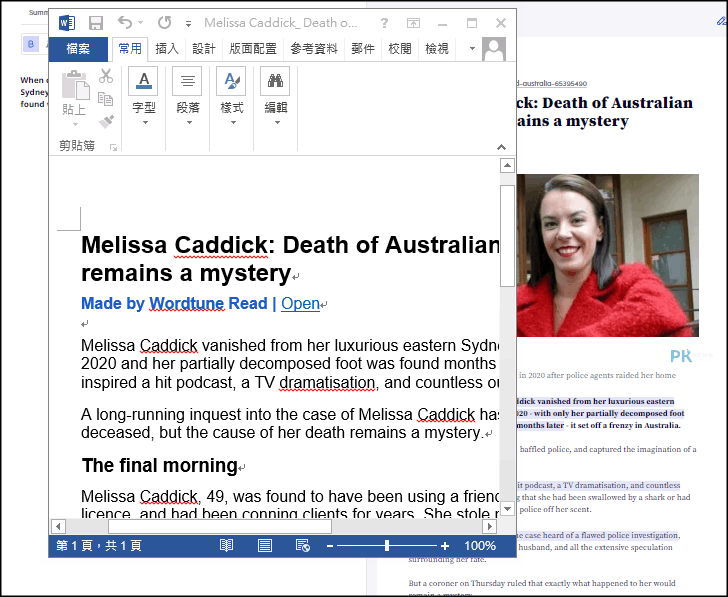Expand the dropdown arrow under 字型

coord(145,123)
